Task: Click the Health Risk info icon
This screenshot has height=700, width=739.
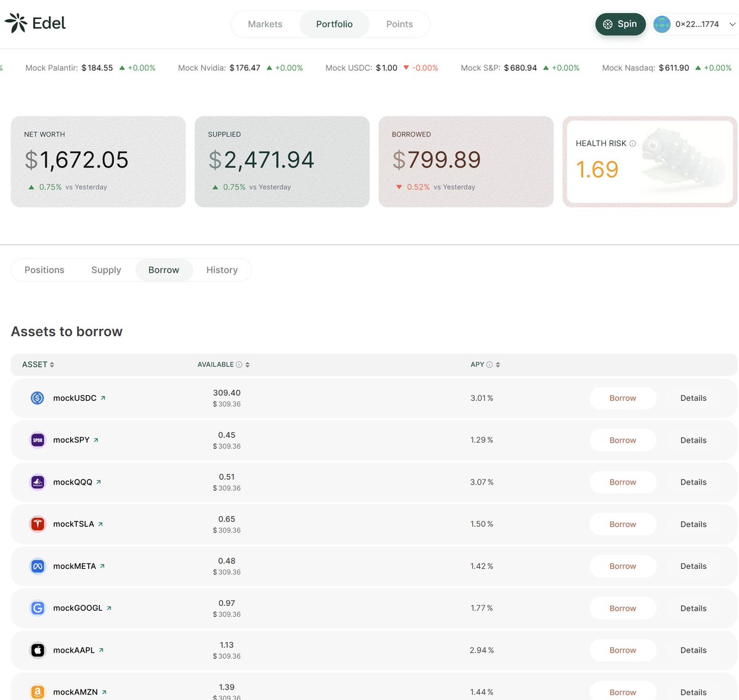Action: click(x=632, y=143)
